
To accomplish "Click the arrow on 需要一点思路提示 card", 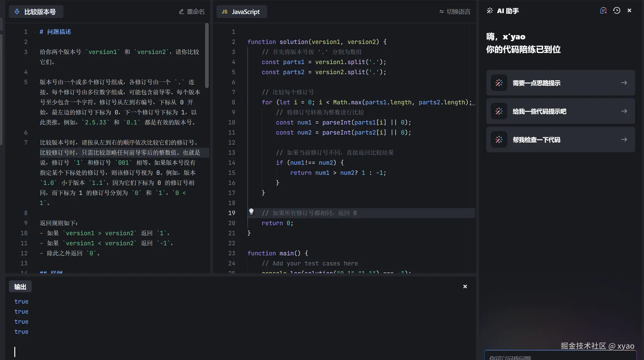I will (x=624, y=83).
